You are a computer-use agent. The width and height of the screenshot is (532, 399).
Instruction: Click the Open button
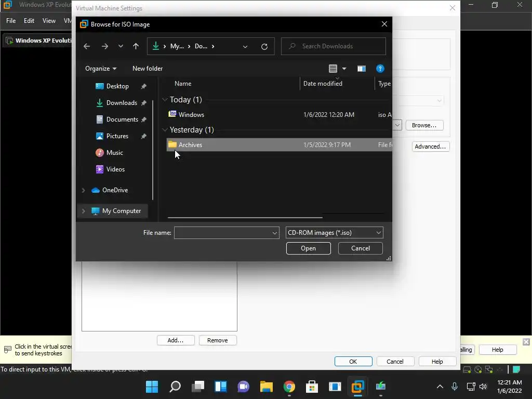[x=308, y=248]
